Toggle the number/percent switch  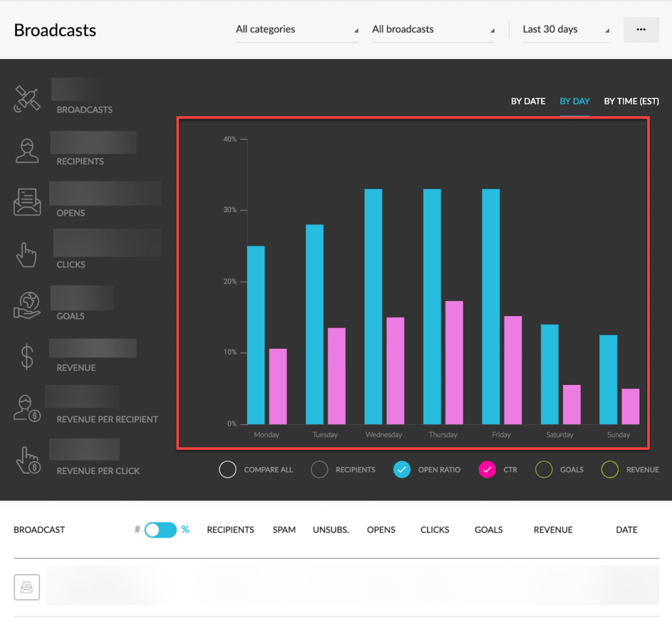click(x=160, y=530)
